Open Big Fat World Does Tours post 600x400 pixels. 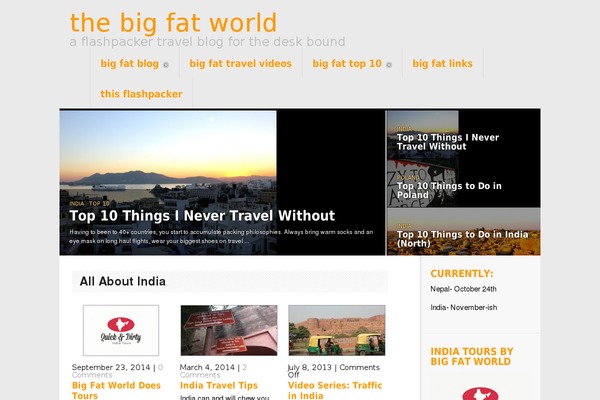[x=116, y=390]
